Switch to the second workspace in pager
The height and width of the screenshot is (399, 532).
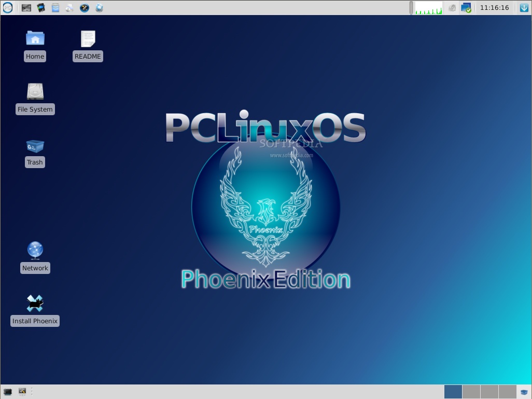click(471, 392)
